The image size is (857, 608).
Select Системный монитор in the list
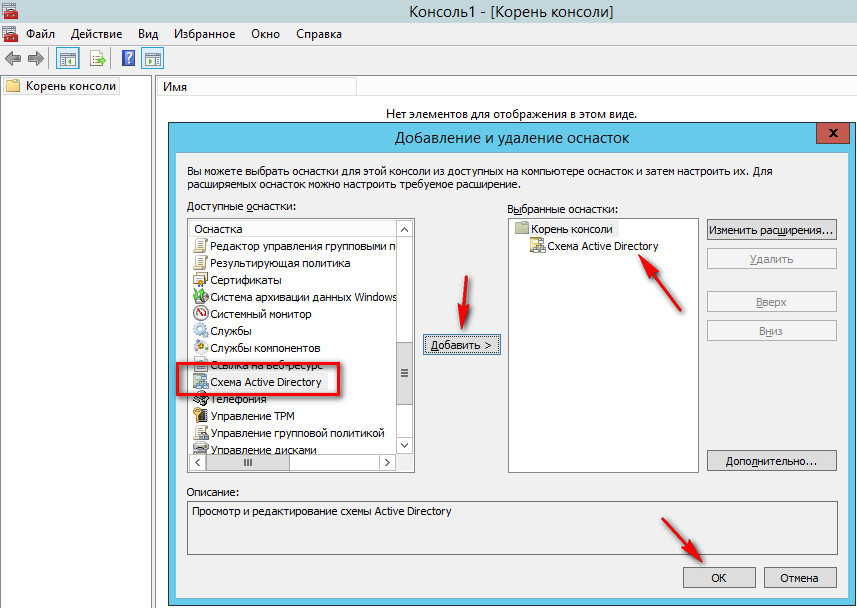point(261,314)
